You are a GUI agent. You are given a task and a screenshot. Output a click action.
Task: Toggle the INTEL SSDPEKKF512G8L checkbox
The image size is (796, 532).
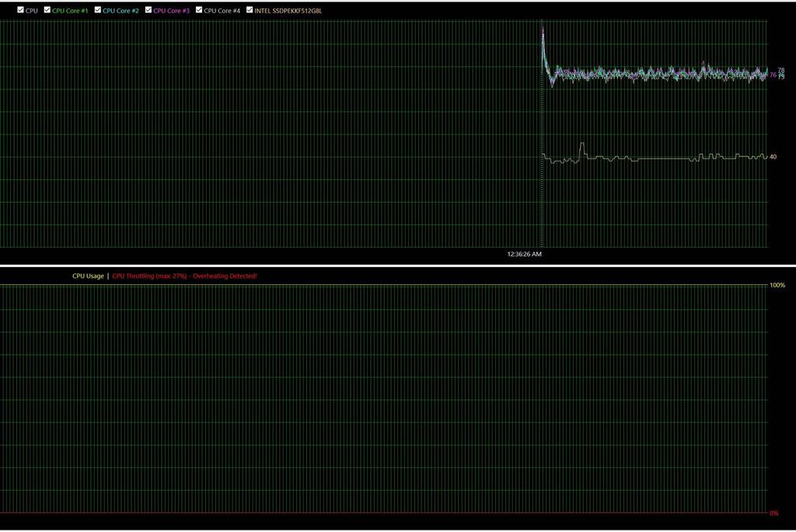[250, 9]
